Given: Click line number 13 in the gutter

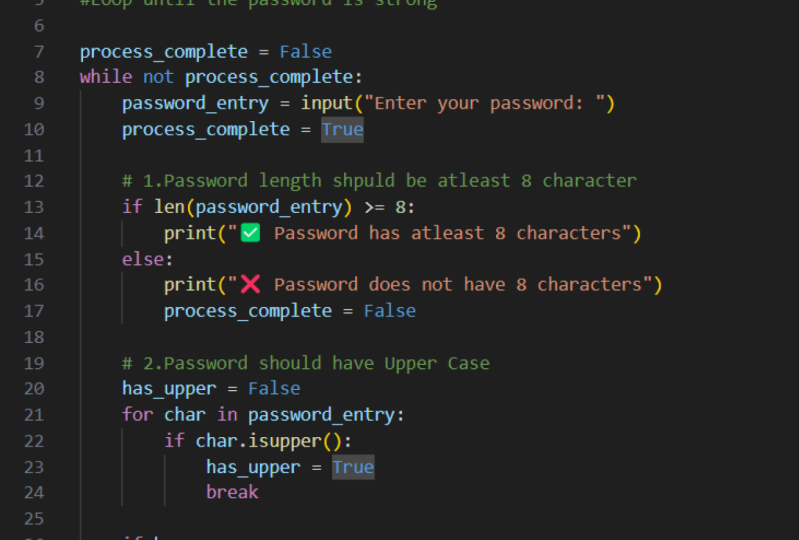Looking at the screenshot, I should click(34, 207).
